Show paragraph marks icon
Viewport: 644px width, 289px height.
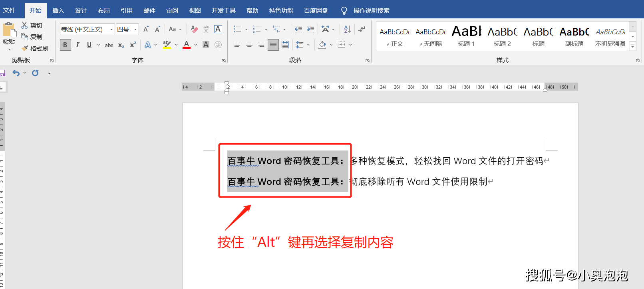coord(362,29)
